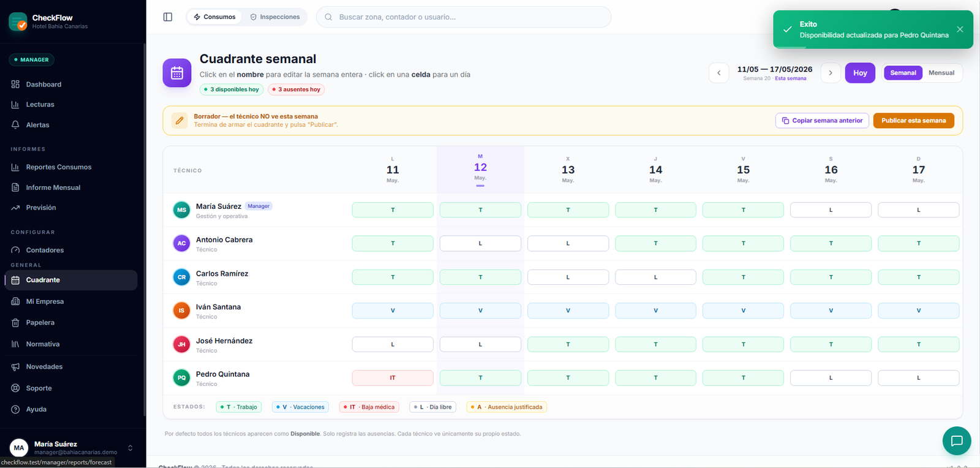Click Publicar esta semana
The width and height of the screenshot is (980, 468).
914,121
